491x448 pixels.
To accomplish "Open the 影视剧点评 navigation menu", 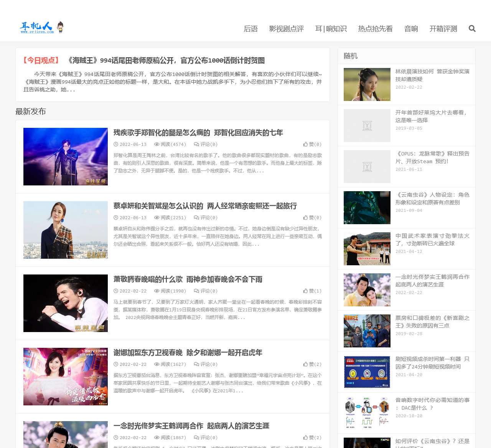I will [286, 29].
